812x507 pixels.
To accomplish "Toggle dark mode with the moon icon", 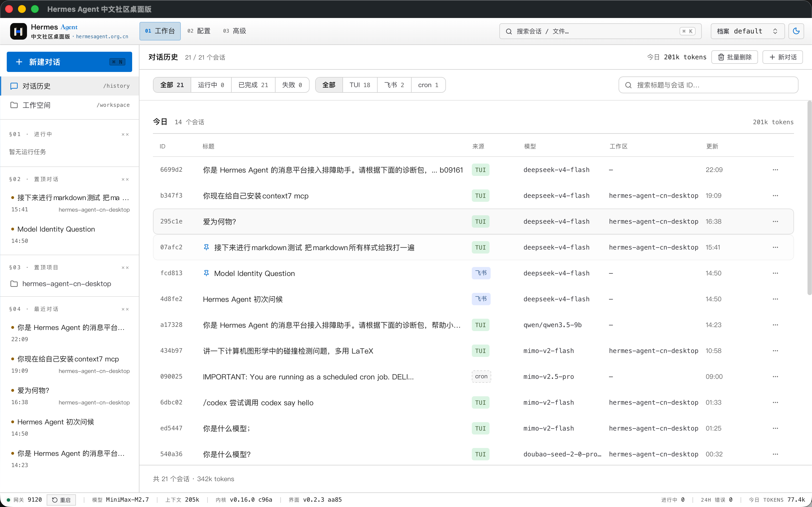I will 796,31.
